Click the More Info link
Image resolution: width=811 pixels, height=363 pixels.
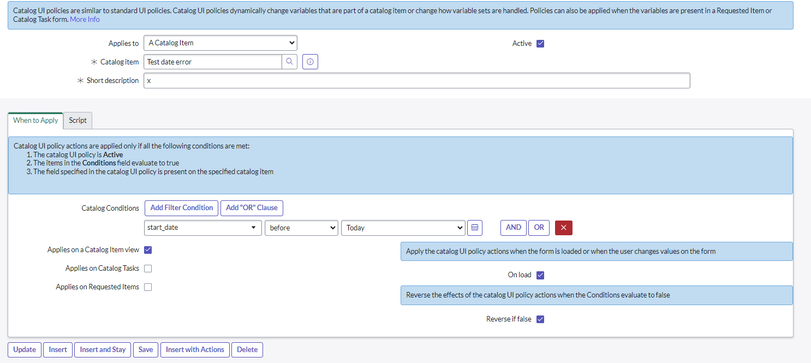point(85,19)
